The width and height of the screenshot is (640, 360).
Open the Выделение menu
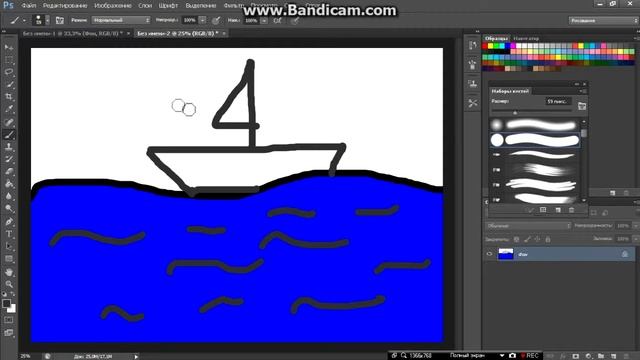[x=201, y=6]
